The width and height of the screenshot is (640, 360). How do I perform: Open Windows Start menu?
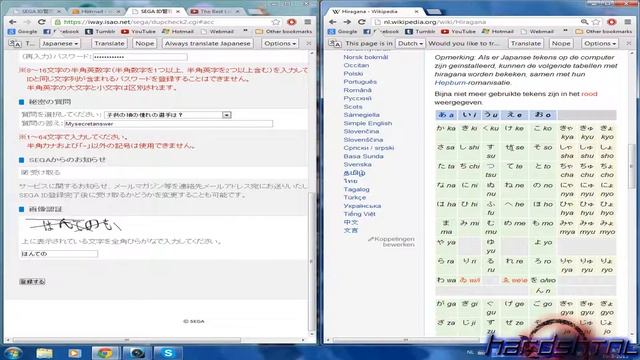click(13, 353)
